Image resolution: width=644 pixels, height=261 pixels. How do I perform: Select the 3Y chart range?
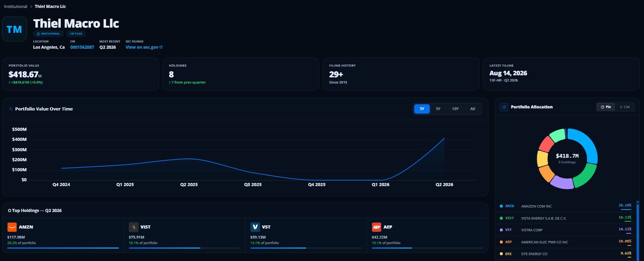click(422, 109)
